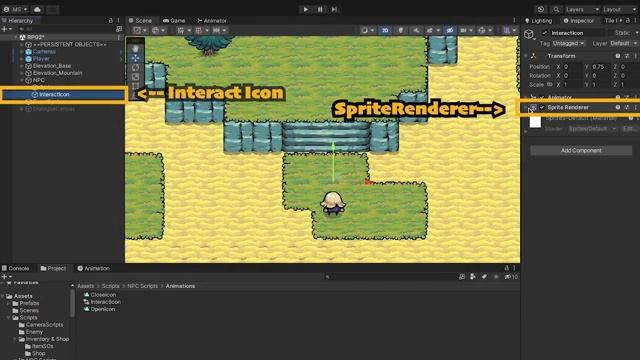Click the Add Component button
Image resolution: width=640 pixels, height=360 pixels.
pyautogui.click(x=581, y=151)
